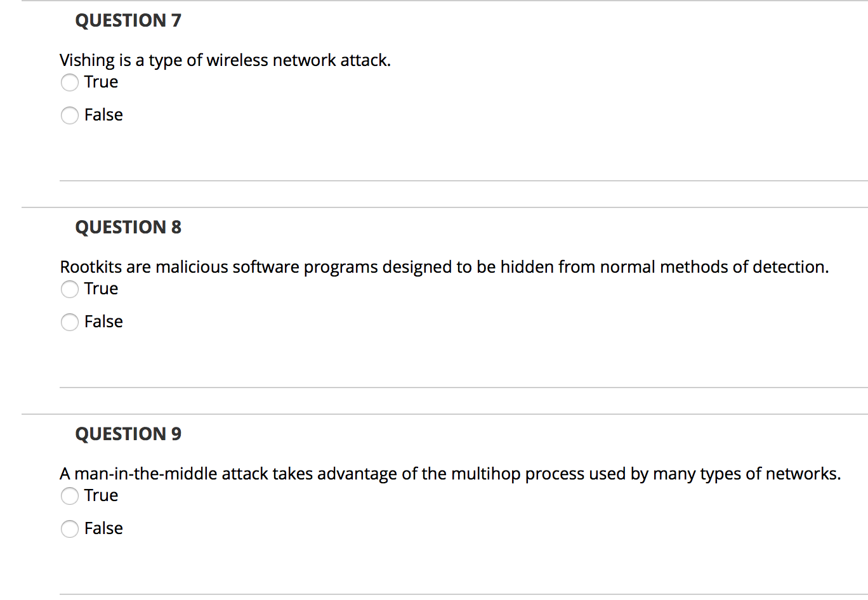
Task: Click the False label under Question 8
Action: (x=104, y=322)
